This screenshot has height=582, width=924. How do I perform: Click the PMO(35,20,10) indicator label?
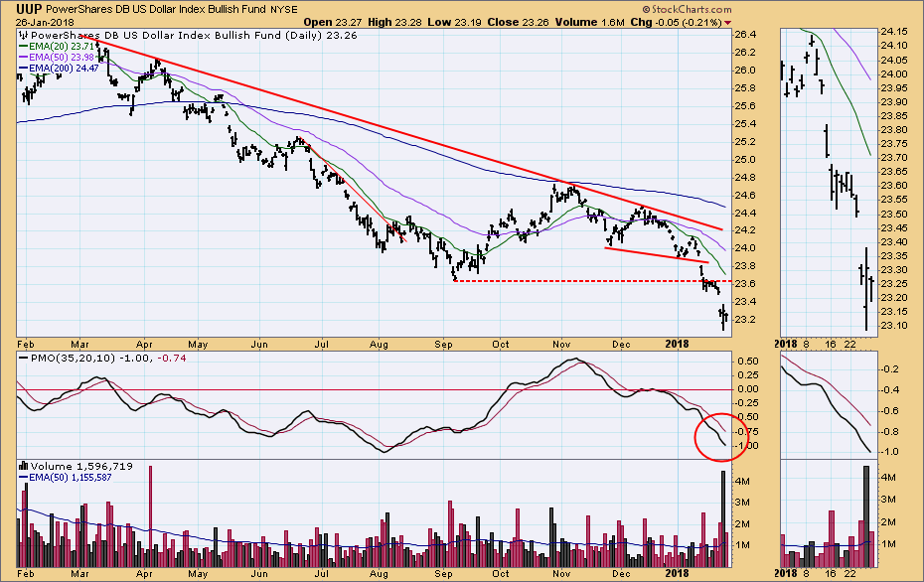pos(73,359)
